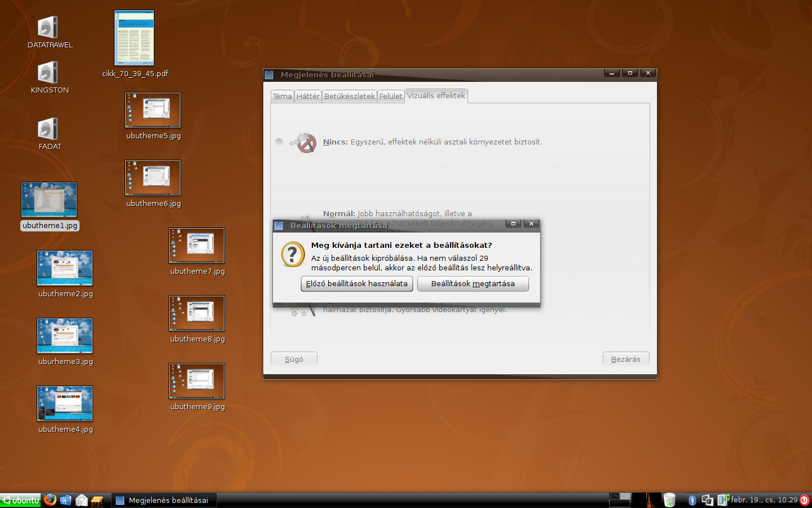Select the ubutheme4.jpg thumbnail
This screenshot has height=508, width=812.
click(x=65, y=404)
